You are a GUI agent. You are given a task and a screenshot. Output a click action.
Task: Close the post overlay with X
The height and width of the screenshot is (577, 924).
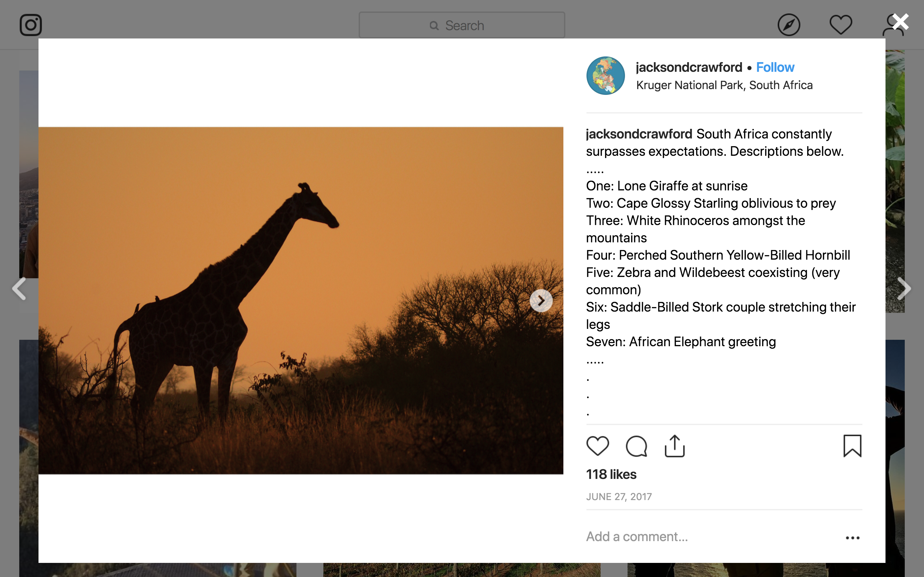coord(901,22)
